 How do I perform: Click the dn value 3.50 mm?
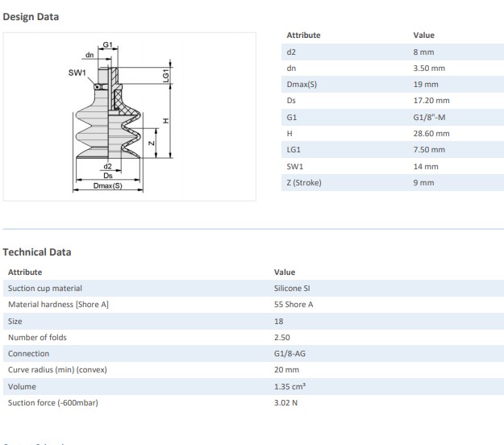point(428,69)
